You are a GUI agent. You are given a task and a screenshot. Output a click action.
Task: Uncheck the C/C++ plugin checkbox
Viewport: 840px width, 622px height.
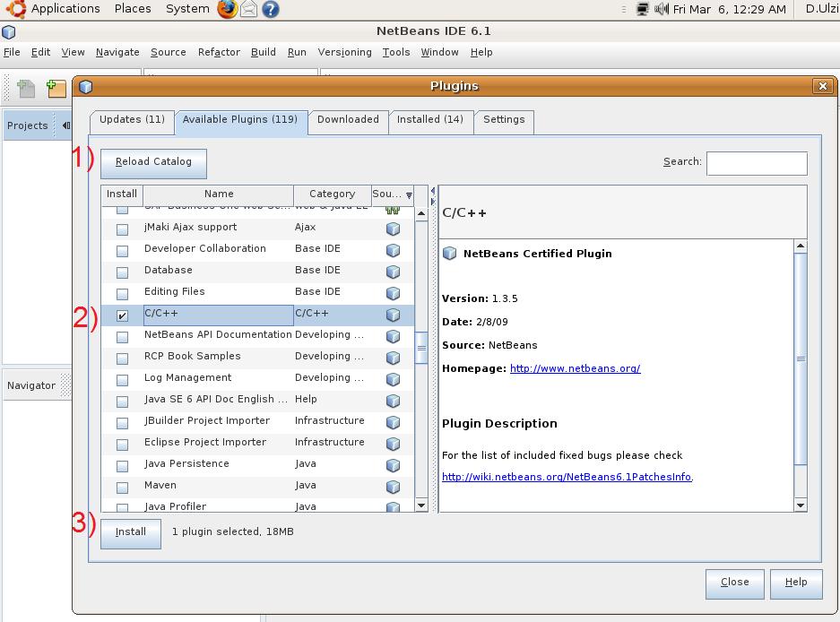122,315
